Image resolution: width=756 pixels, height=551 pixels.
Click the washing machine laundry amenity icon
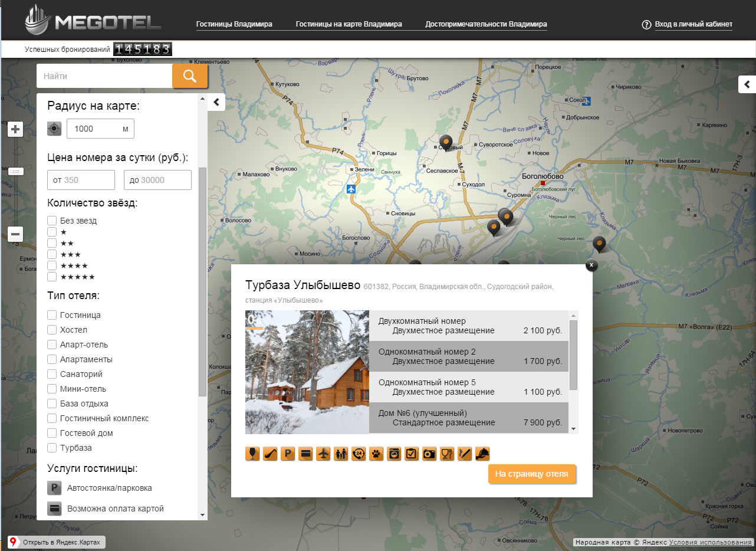pyautogui.click(x=394, y=454)
